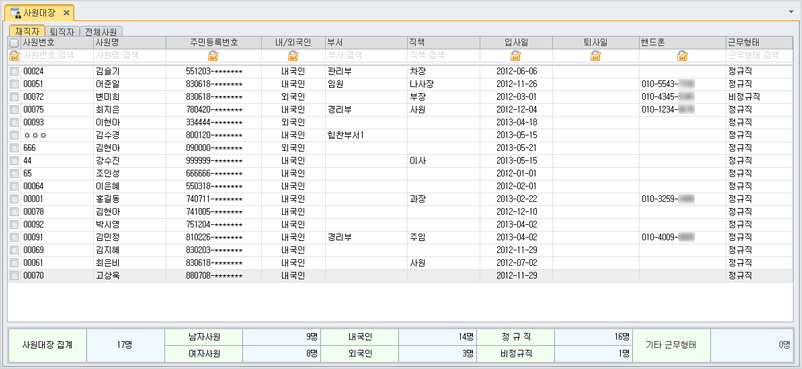
Task: Click the resident number 551203-*******
Action: coord(213,71)
